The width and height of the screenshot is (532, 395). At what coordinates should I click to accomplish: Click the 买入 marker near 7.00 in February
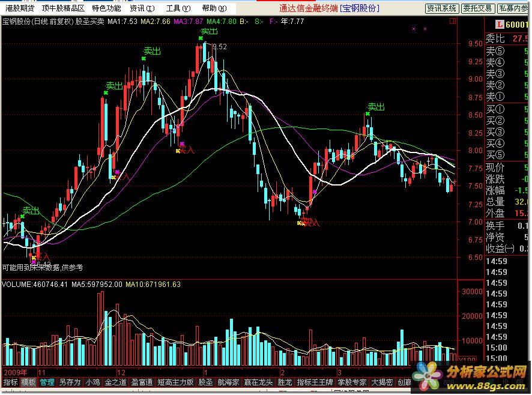tap(309, 223)
